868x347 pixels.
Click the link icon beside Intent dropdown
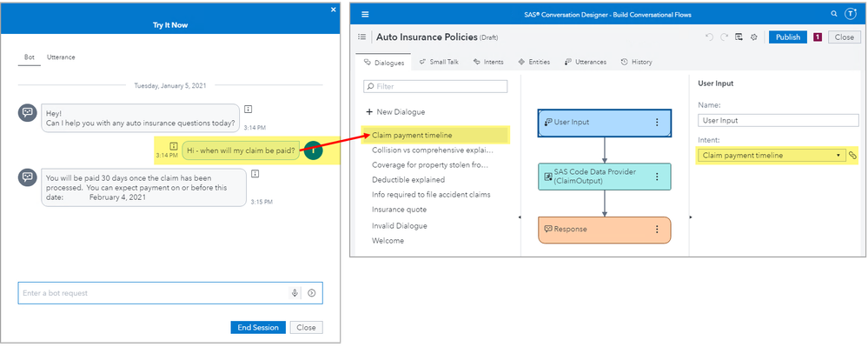(x=852, y=156)
